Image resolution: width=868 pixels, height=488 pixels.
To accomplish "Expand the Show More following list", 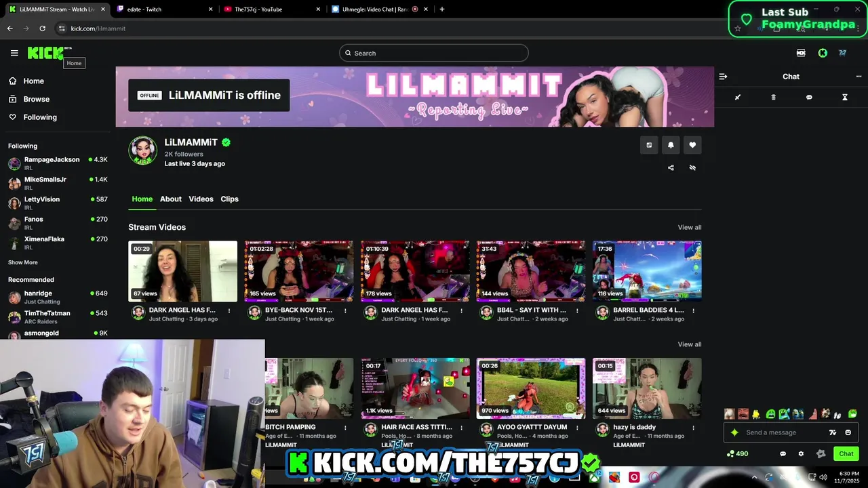I will 23,262.
